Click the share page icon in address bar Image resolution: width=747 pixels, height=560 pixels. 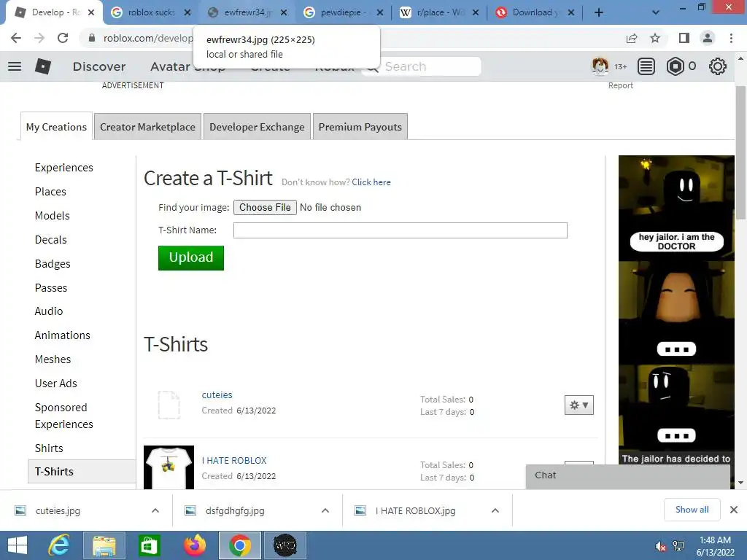tap(632, 38)
